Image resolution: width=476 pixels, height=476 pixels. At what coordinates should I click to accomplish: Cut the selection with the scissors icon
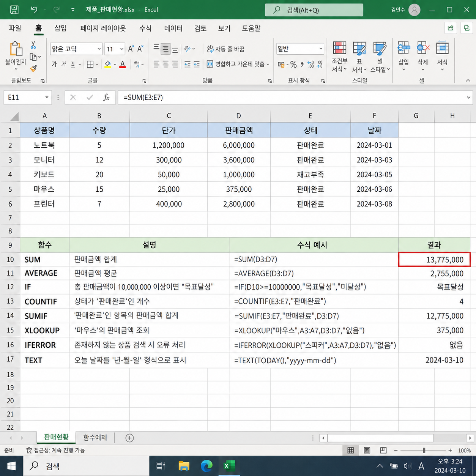33,45
